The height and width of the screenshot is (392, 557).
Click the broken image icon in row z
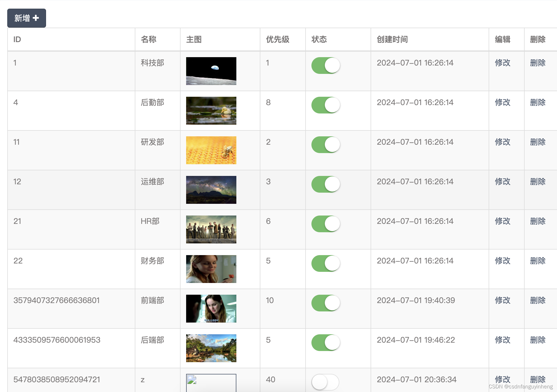point(192,380)
